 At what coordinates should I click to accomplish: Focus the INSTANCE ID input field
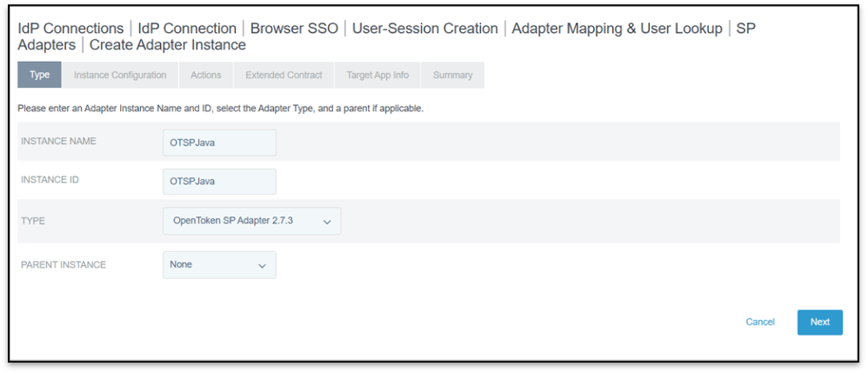point(219,182)
